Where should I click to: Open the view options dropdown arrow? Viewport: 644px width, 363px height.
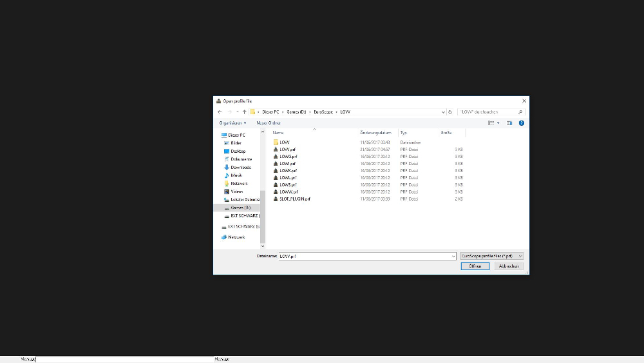[498, 123]
